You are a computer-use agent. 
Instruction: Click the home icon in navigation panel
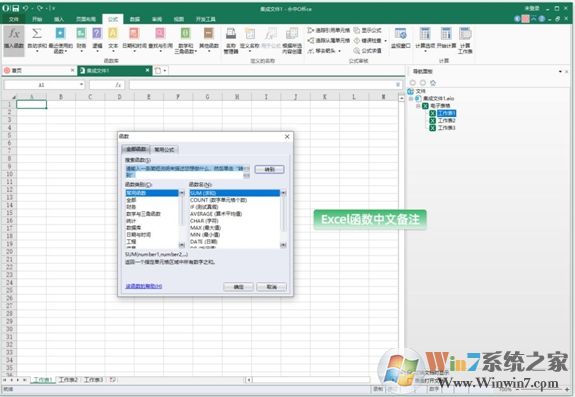coord(433,83)
